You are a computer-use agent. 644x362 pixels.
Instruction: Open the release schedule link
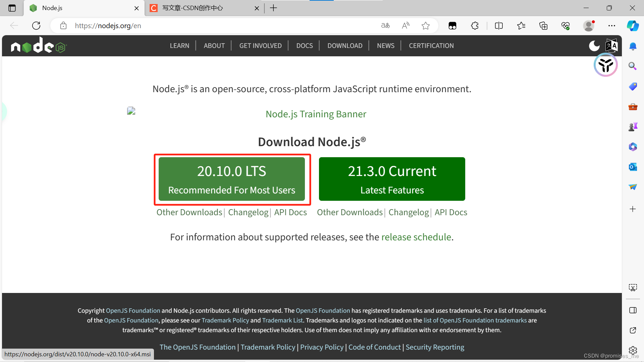pos(416,237)
